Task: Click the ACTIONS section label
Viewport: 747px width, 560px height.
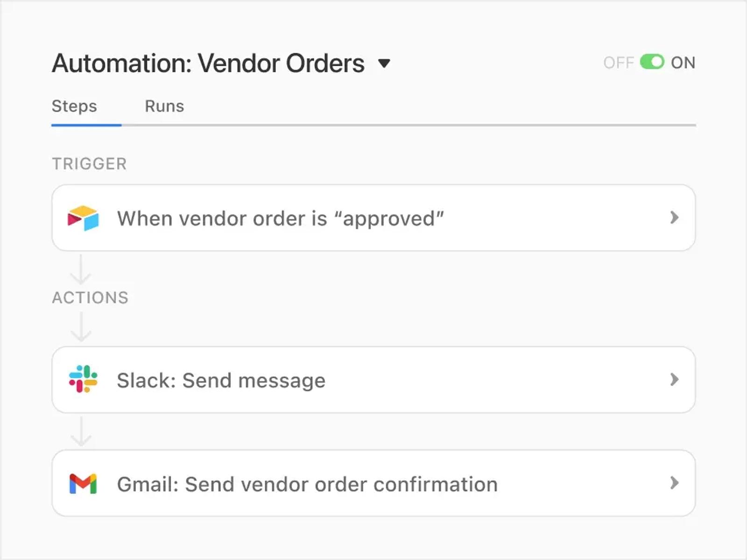Action: (90, 298)
